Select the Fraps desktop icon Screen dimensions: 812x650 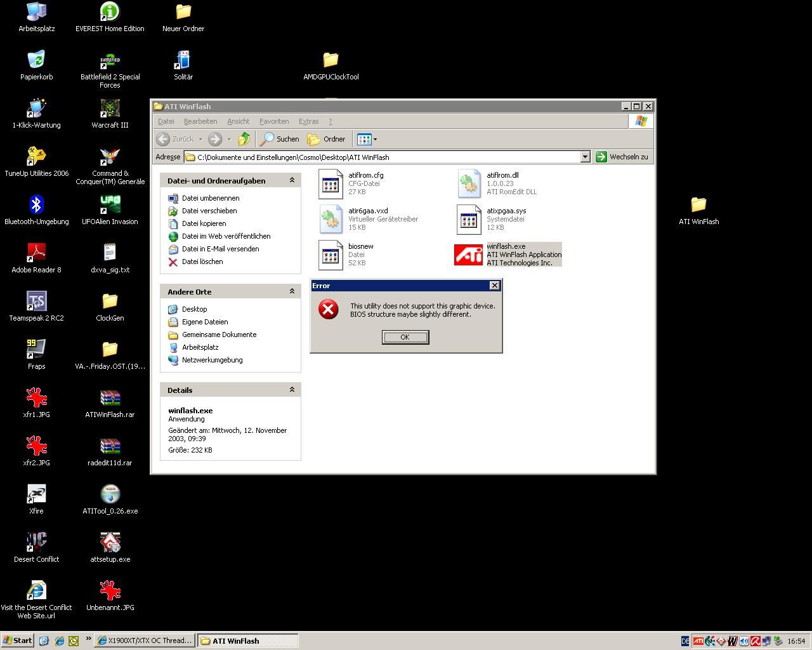tap(37, 350)
